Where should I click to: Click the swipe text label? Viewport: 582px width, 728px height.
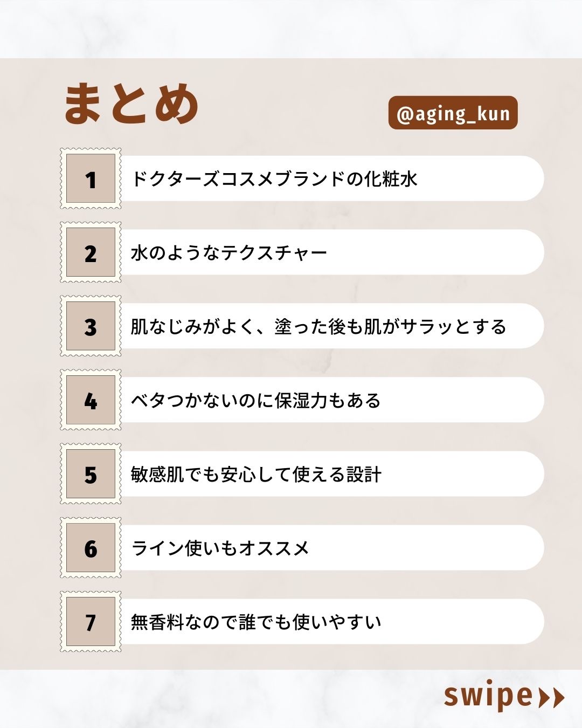[488, 697]
